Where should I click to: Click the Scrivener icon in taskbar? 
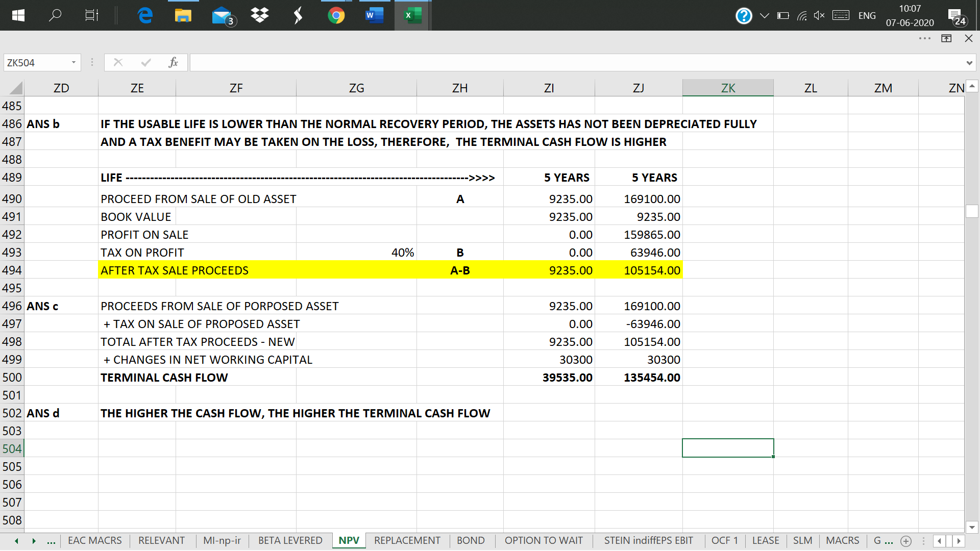pyautogui.click(x=297, y=15)
